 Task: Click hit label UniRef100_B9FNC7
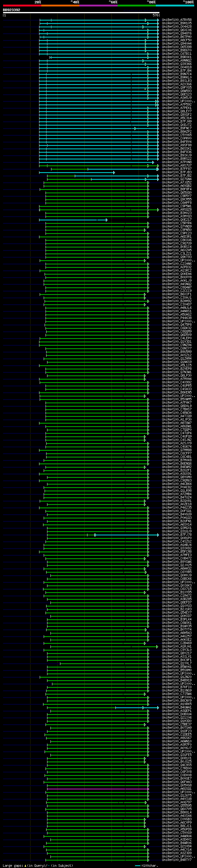[177, 128]
